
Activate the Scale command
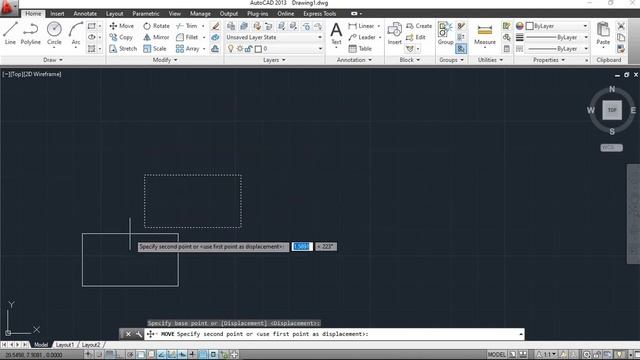[x=155, y=49]
